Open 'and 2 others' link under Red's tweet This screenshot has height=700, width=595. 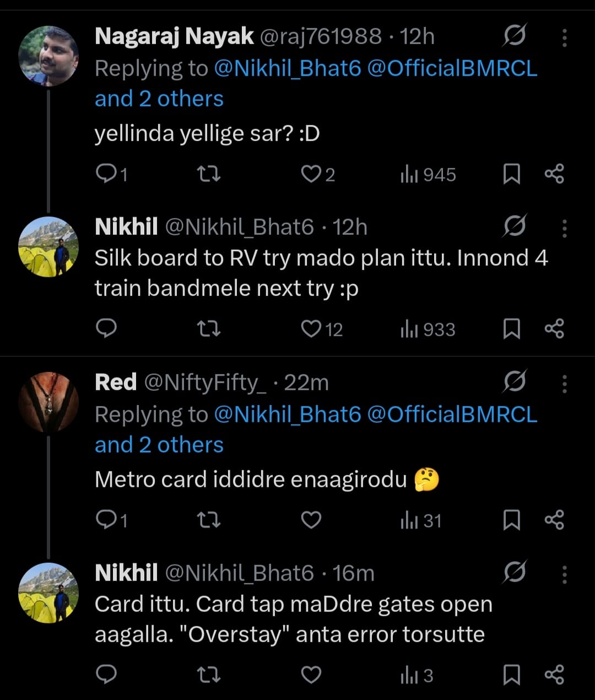159,444
